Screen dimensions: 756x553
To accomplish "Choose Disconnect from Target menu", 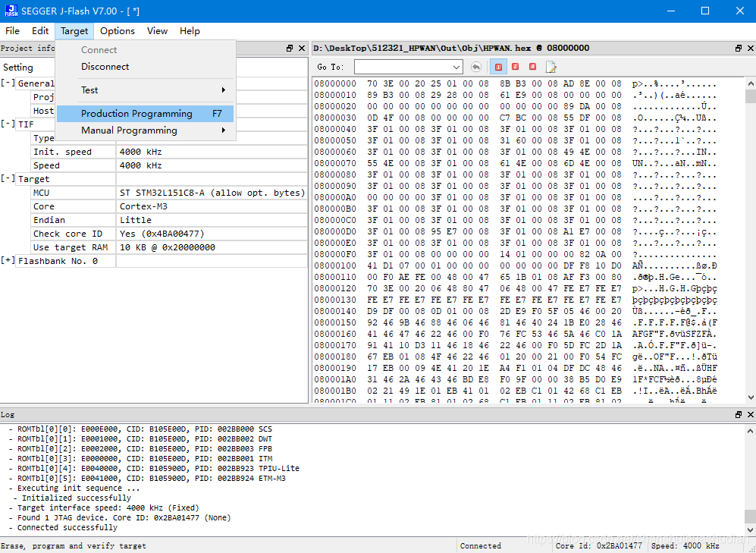I will [x=145, y=67].
